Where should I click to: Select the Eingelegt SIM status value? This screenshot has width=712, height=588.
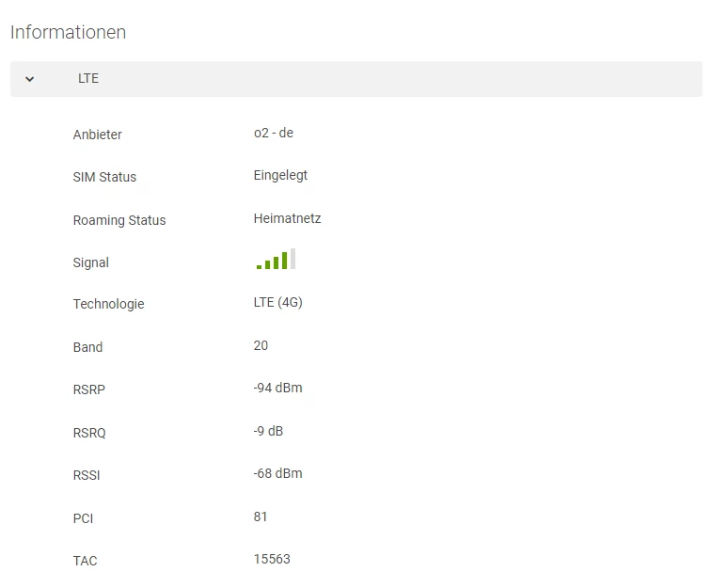280,175
